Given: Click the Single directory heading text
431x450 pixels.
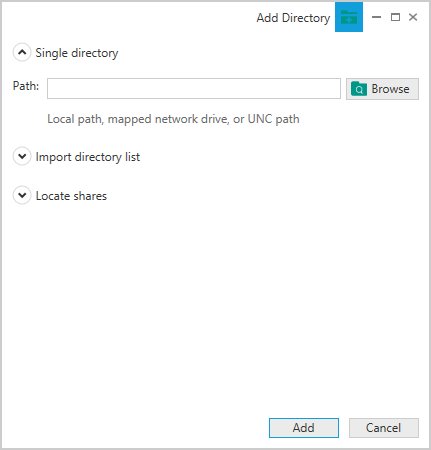Looking at the screenshot, I should point(77,53).
